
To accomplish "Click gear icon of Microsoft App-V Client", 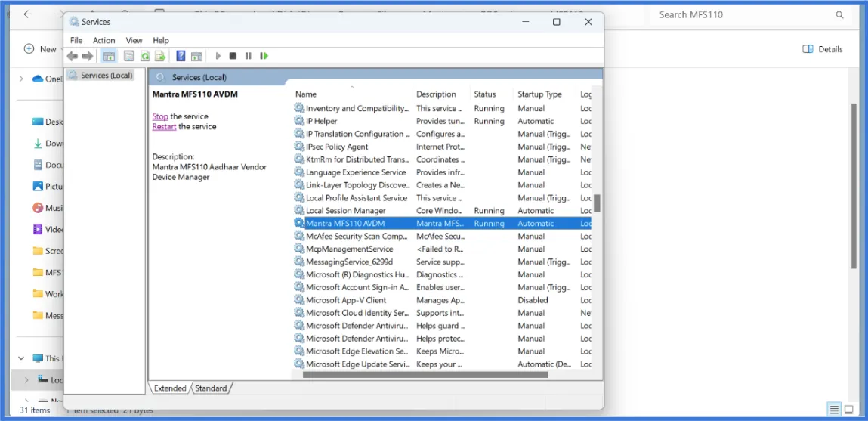I will point(299,299).
